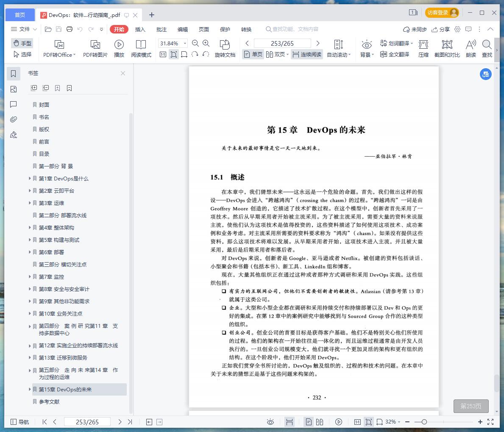Start slideshow playback from ribbon
Image resolution: width=504 pixels, height=432 pixels.
tap(119, 49)
